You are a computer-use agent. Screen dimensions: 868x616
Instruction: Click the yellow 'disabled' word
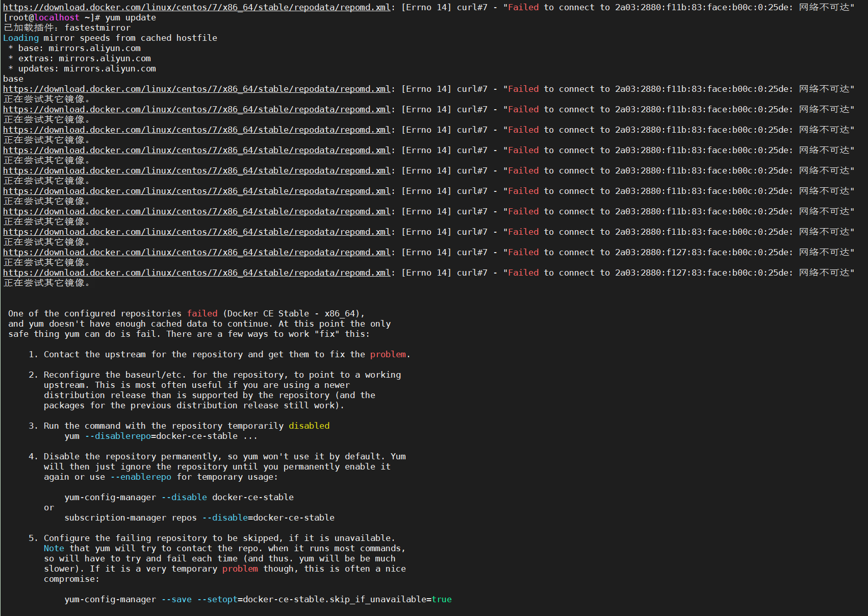[310, 426]
